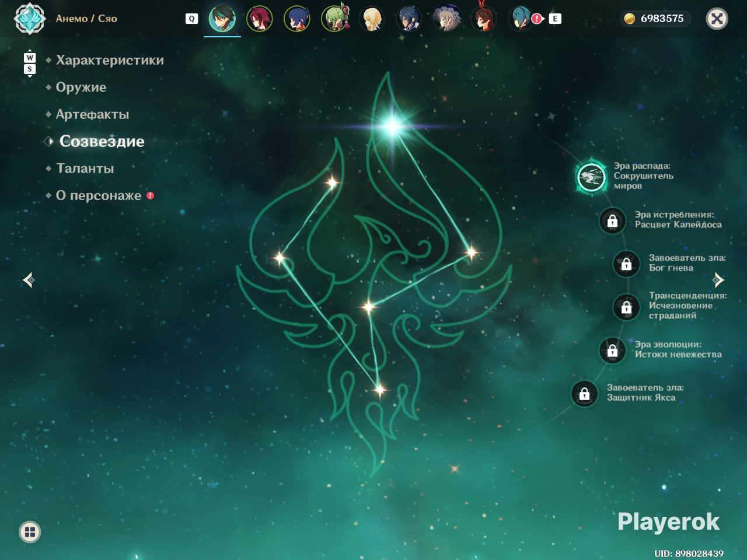Click the Q previous-character key icon
The width and height of the screenshot is (747, 560).
[191, 19]
